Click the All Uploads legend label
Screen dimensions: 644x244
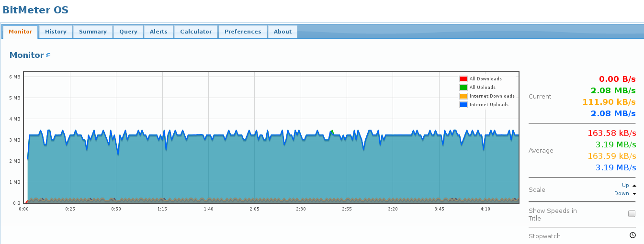[482, 88]
